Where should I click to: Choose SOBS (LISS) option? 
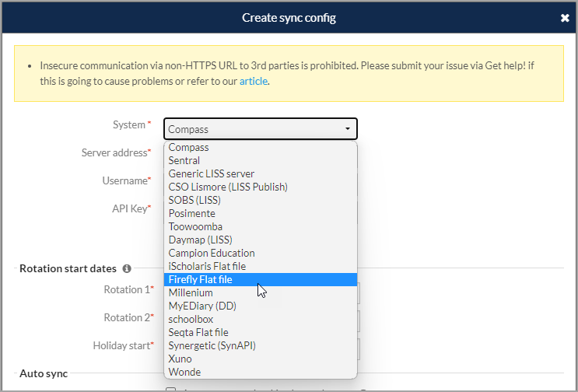point(194,200)
